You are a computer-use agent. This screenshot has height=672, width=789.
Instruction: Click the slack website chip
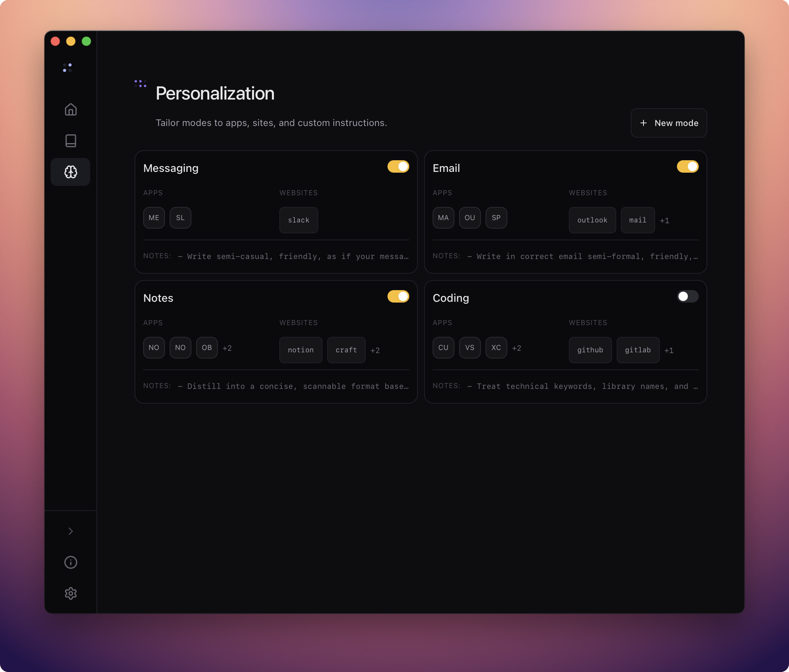[x=298, y=220]
